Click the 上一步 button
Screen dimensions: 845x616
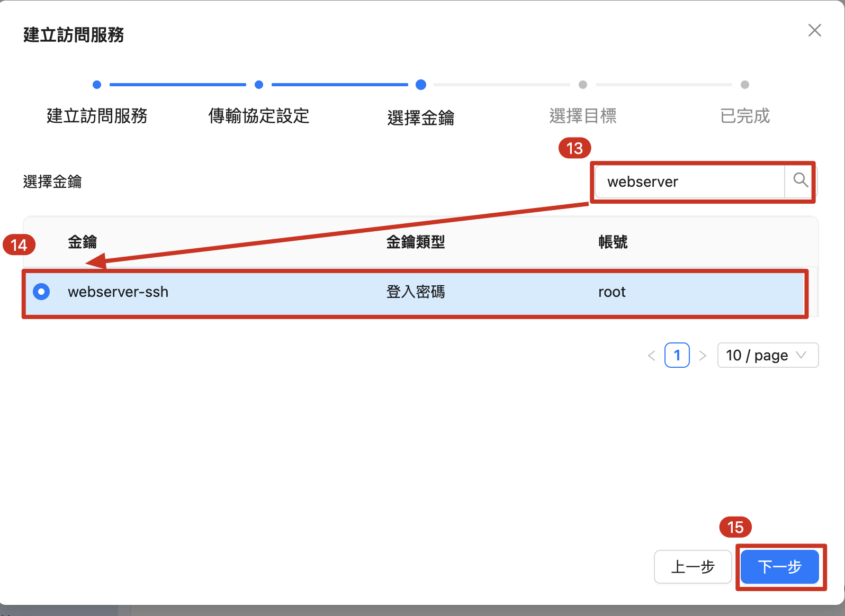(x=693, y=567)
